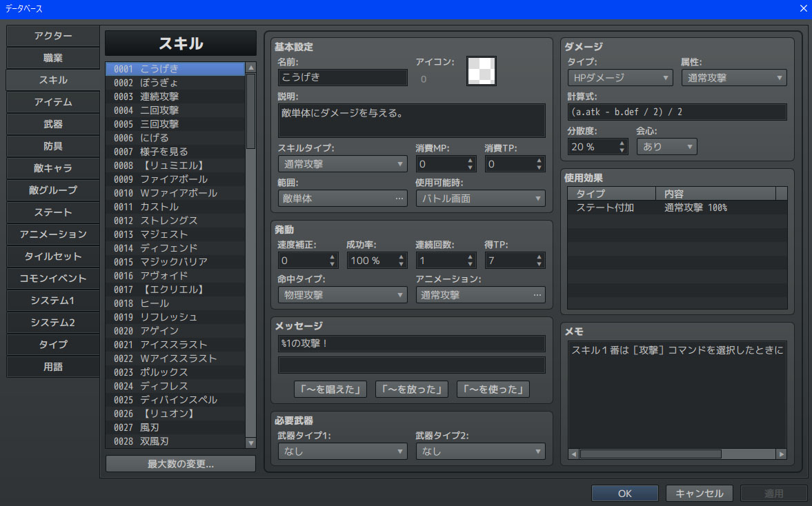Click the 「～を唱えた」 button
The height and width of the screenshot is (506, 812).
click(x=330, y=389)
